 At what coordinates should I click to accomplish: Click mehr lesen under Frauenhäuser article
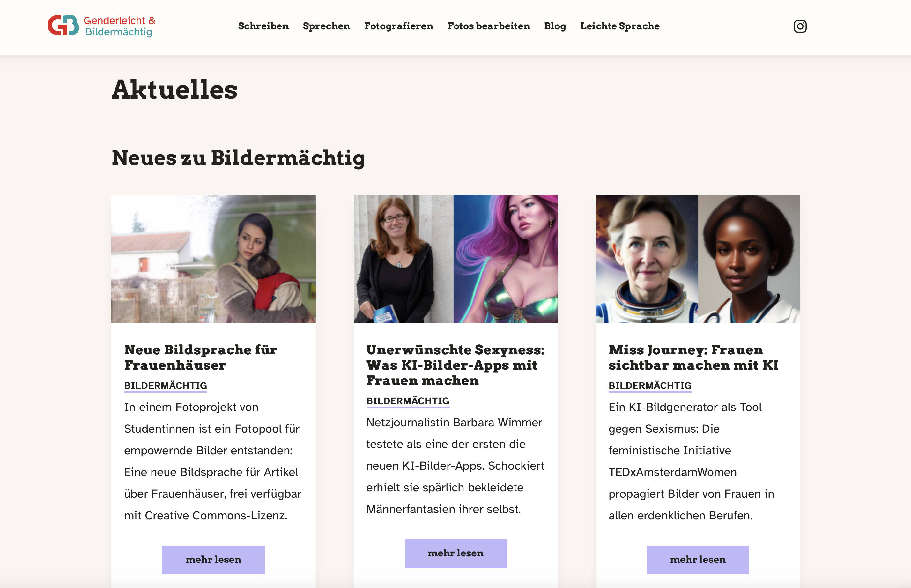[213, 559]
